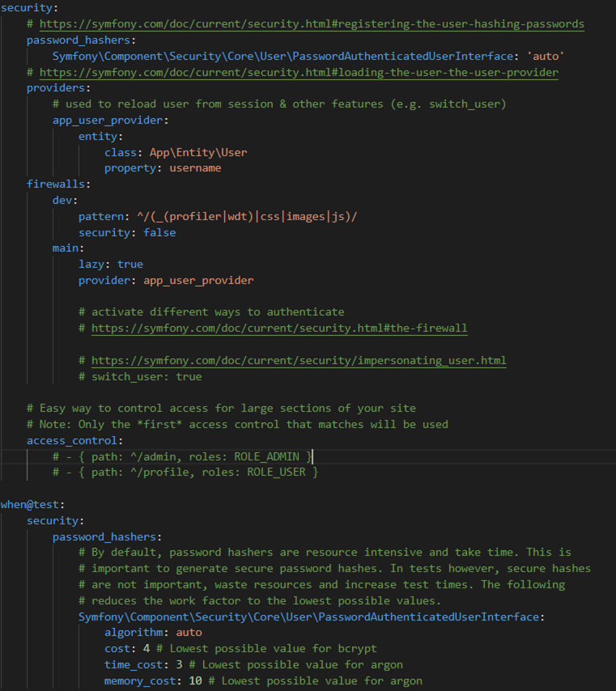Viewport: 616px width, 691px height.
Task: Click the 'firewalls:' key
Action: pos(58,184)
